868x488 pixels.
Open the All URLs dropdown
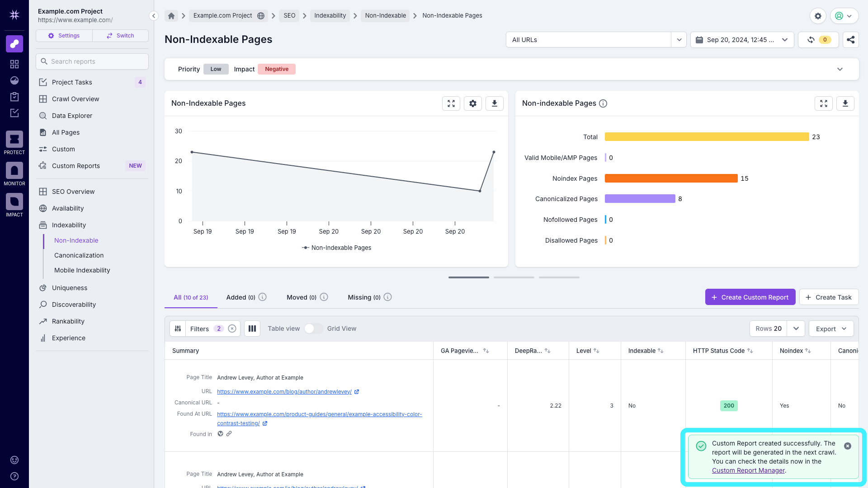click(x=679, y=40)
